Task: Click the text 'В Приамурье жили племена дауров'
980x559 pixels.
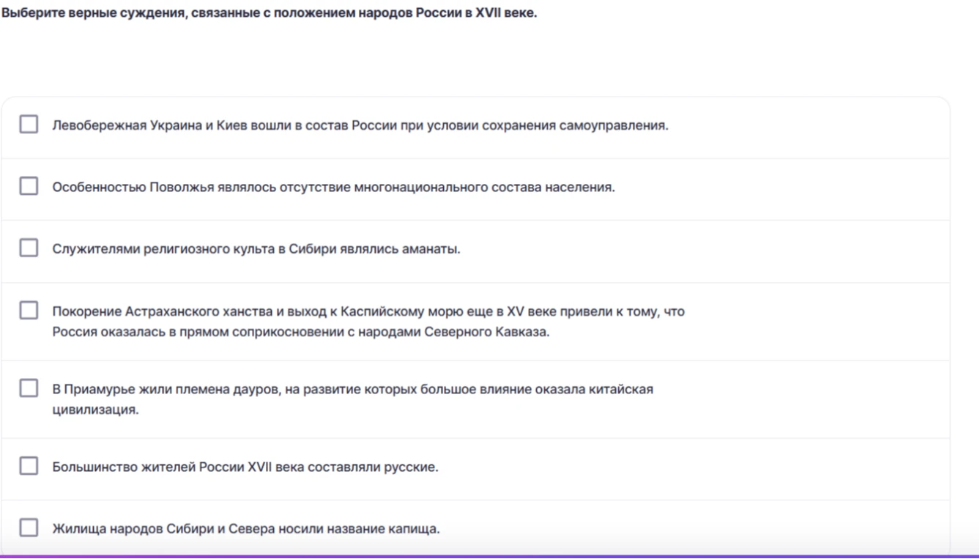Action: 166,389
